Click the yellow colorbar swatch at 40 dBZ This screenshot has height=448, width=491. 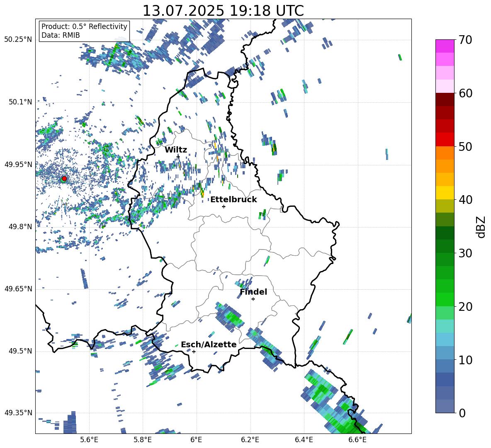[x=445, y=193]
